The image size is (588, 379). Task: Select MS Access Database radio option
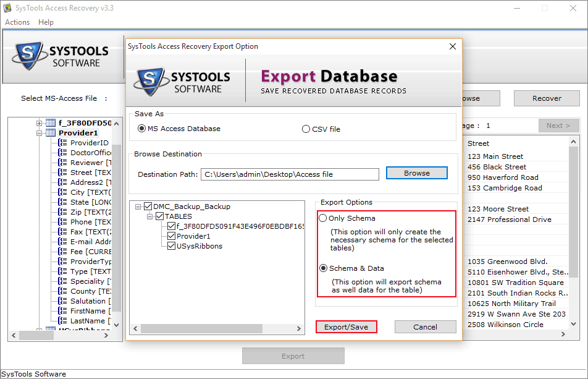click(x=142, y=129)
